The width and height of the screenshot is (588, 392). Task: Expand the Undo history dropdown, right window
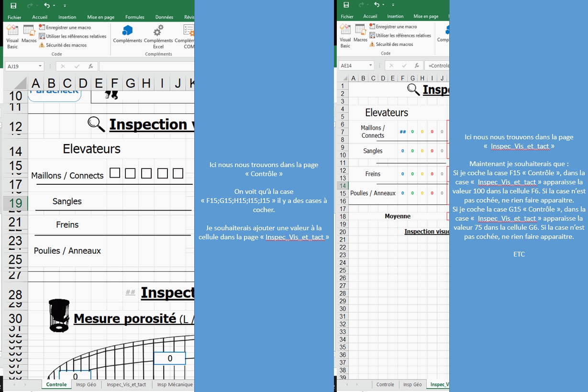pyautogui.click(x=383, y=5)
